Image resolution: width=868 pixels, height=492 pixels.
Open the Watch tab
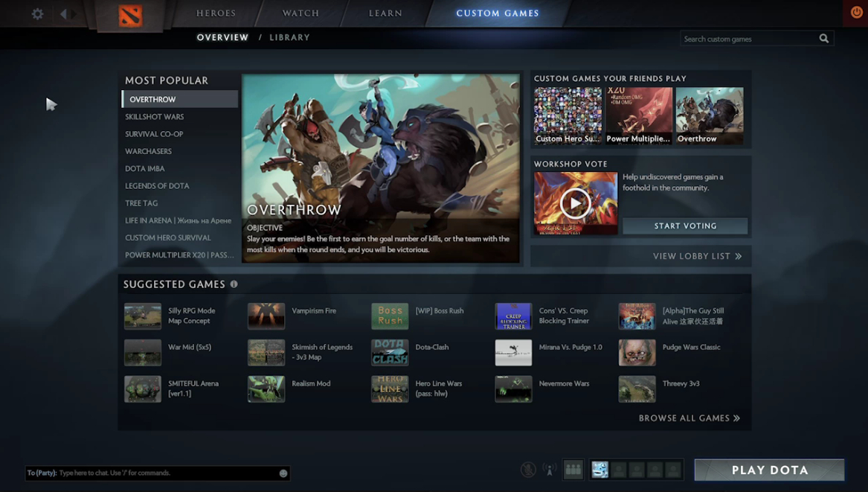point(300,13)
